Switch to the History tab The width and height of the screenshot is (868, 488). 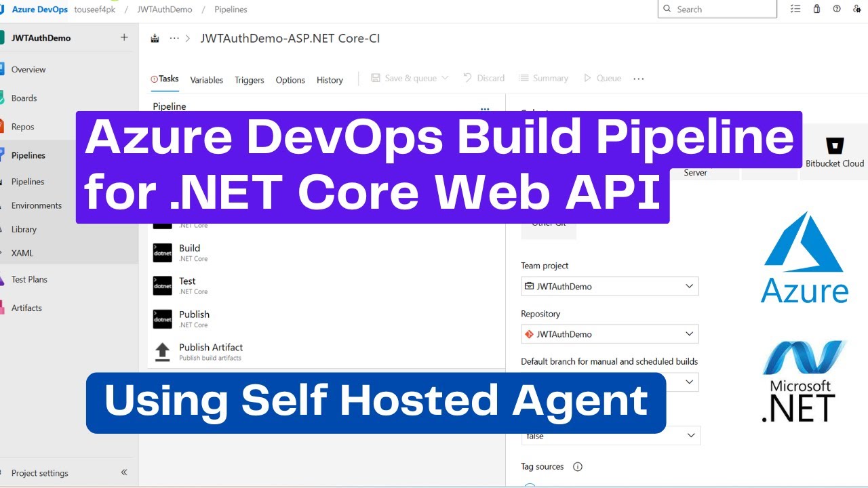[x=330, y=80]
